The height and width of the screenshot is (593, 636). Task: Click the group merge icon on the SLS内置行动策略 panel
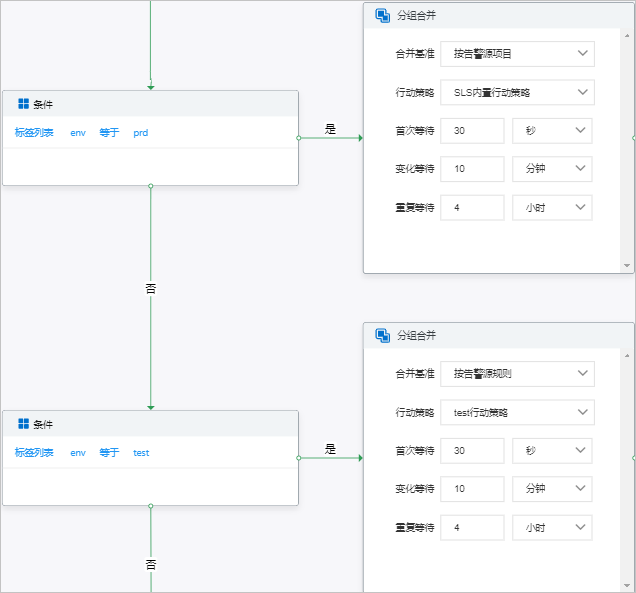click(382, 15)
